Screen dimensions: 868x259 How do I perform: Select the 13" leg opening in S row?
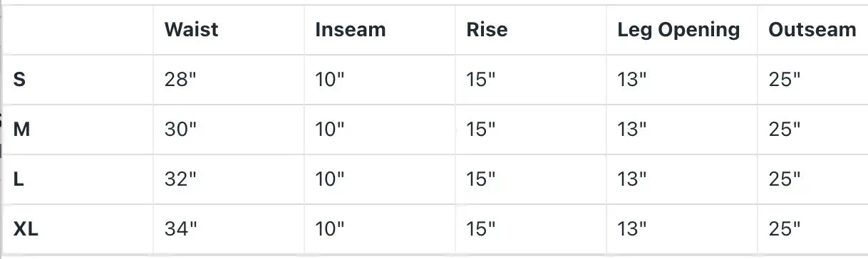(632, 80)
